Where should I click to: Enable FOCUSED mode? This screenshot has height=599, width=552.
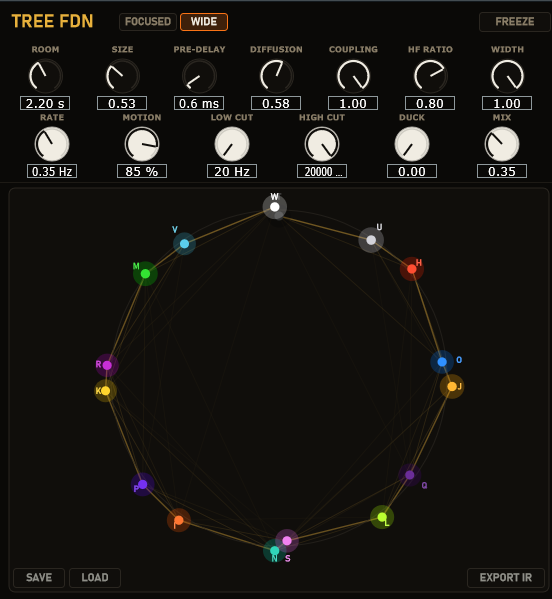coord(148,22)
